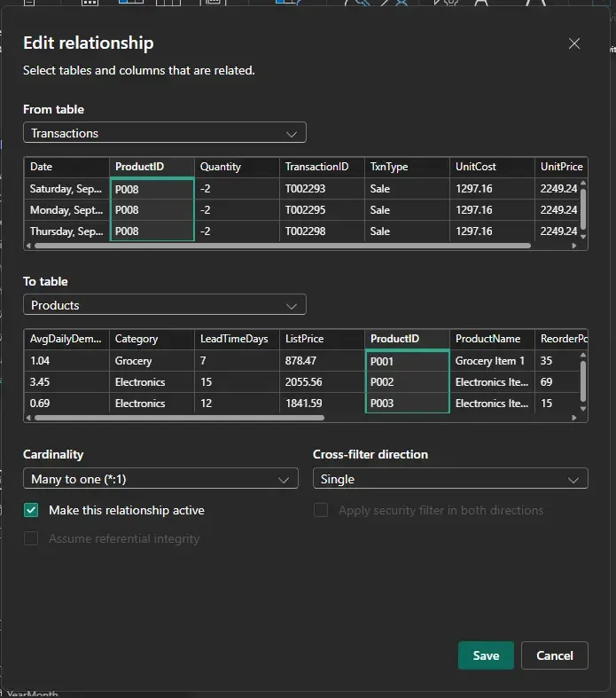This screenshot has height=698, width=616.
Task: Click reorder point value 69
Action: [558, 382]
